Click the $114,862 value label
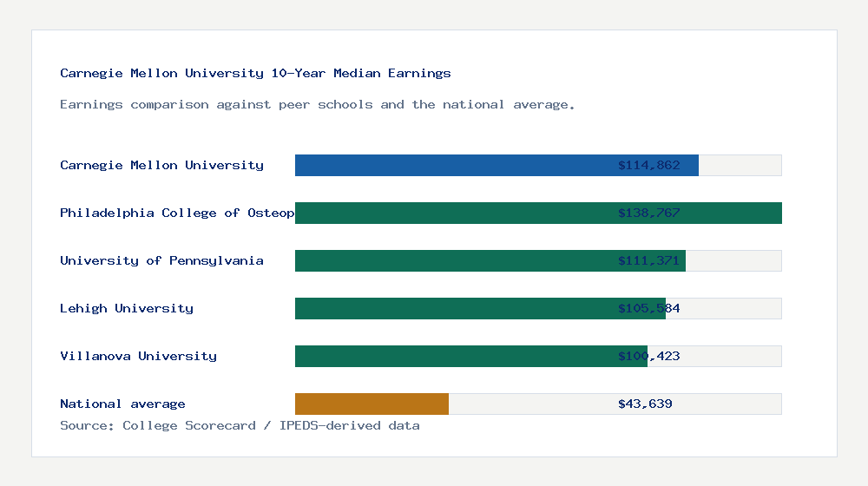868x486 pixels. pyautogui.click(x=648, y=165)
